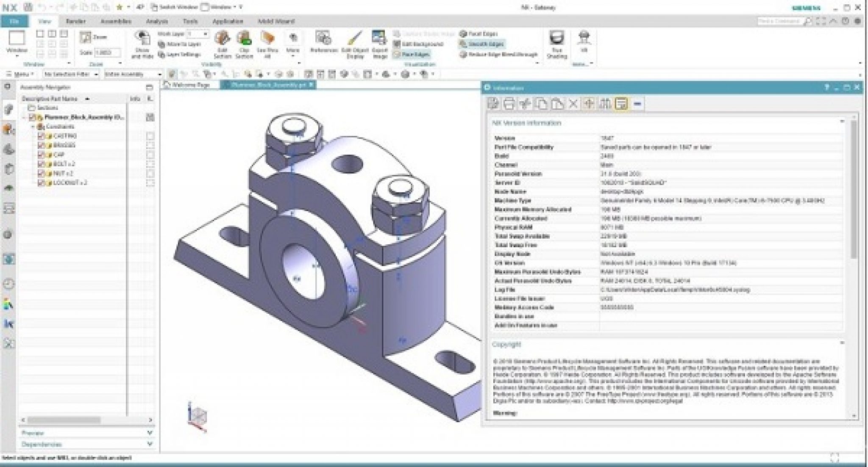
Task: Uncheck the CASTING component checkbox
Action: 41,136
